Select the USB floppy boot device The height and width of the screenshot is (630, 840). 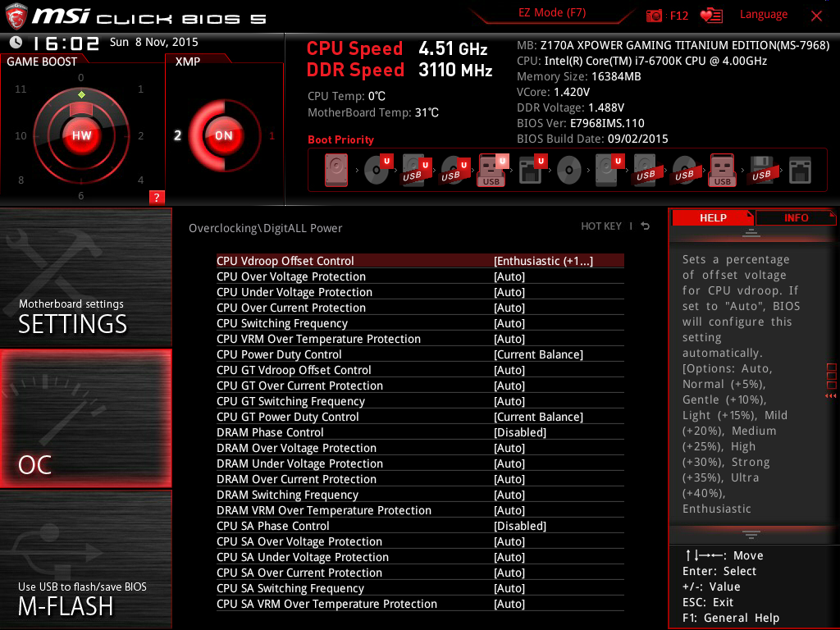click(x=761, y=171)
